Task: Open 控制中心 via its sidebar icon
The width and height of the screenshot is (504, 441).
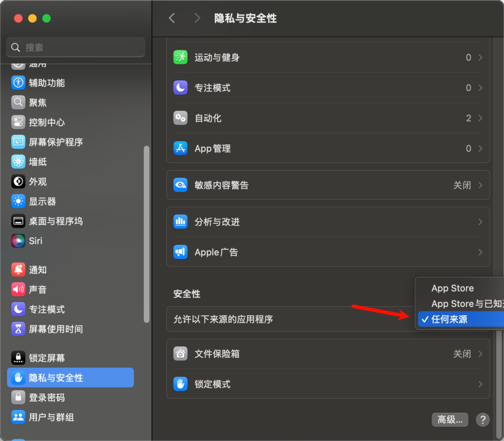Action: click(x=18, y=122)
